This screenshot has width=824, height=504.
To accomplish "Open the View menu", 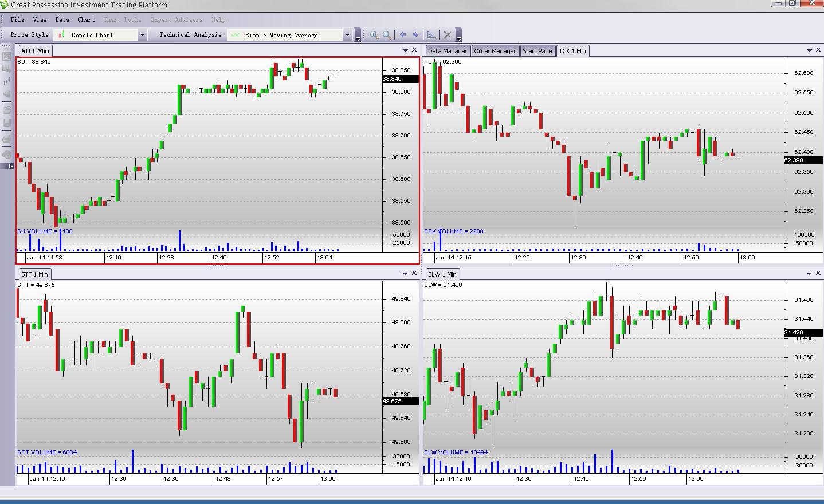I will point(40,19).
